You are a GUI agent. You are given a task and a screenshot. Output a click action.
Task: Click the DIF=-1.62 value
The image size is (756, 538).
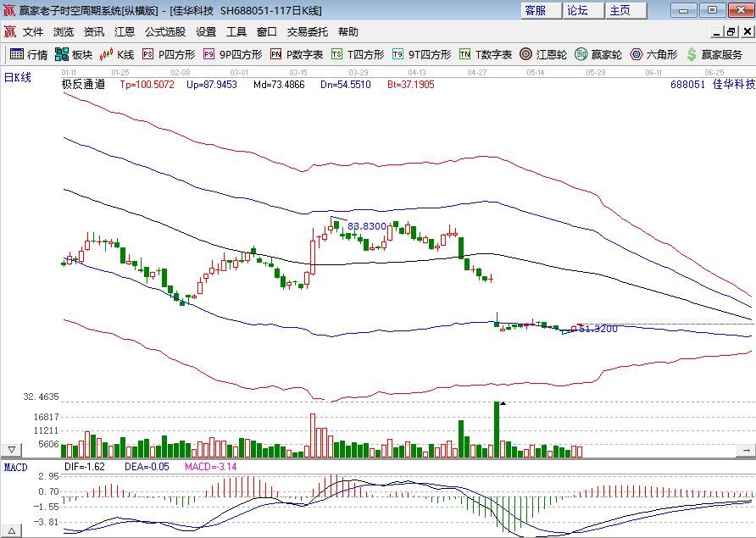pyautogui.click(x=85, y=467)
